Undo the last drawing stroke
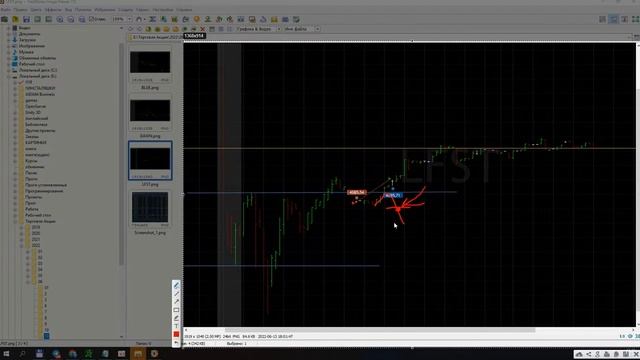Screen dimensions: 640x360 (176, 343)
